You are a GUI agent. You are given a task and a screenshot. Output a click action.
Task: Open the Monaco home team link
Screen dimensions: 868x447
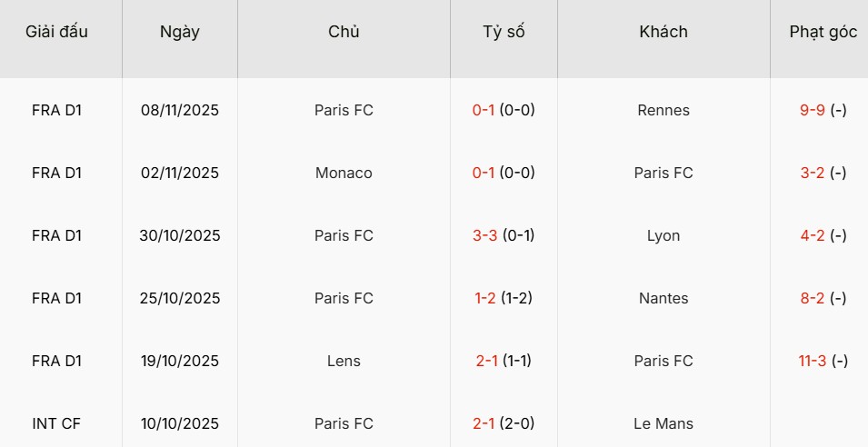[344, 174]
